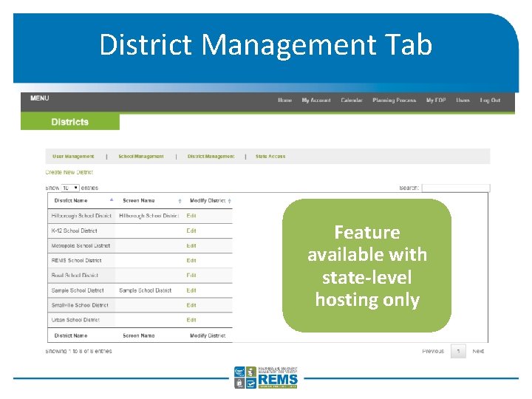Go to Previous page of entries
The height and width of the screenshot is (399, 532).
[433, 351]
